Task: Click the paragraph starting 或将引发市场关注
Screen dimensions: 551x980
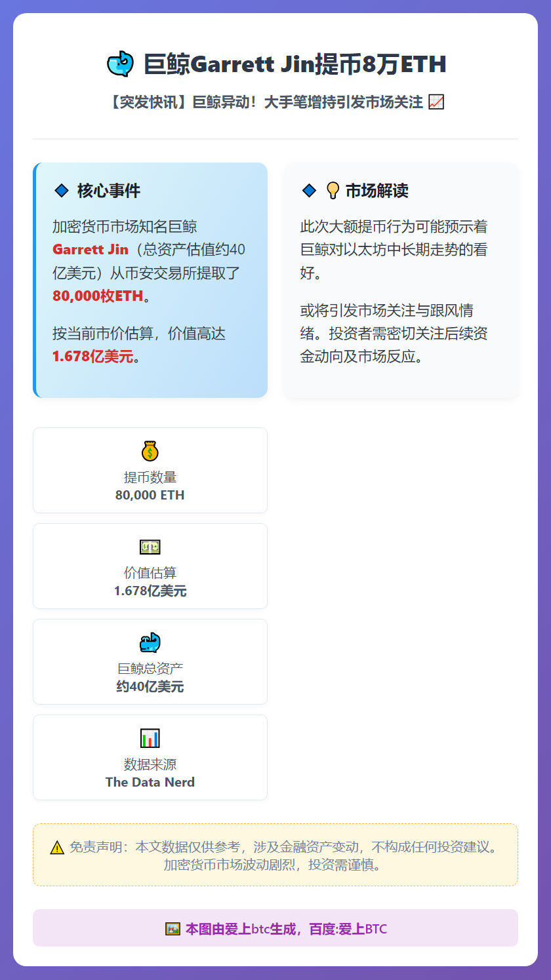Action: coord(394,334)
